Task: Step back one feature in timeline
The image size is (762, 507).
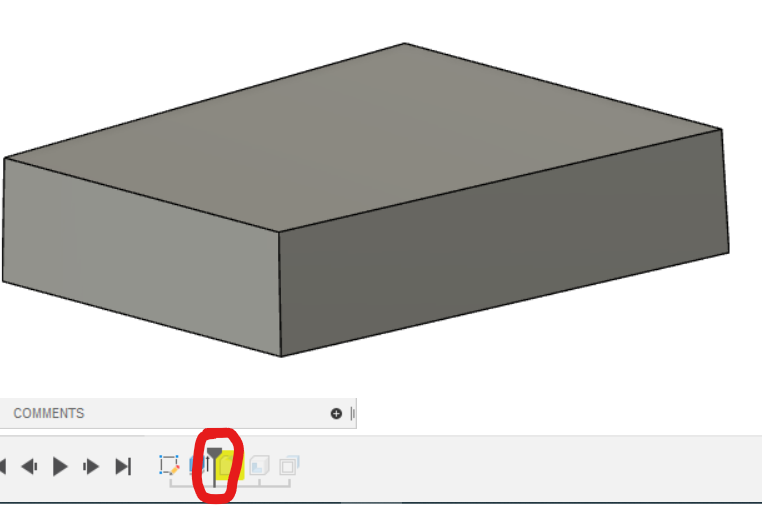Action: tap(30, 466)
